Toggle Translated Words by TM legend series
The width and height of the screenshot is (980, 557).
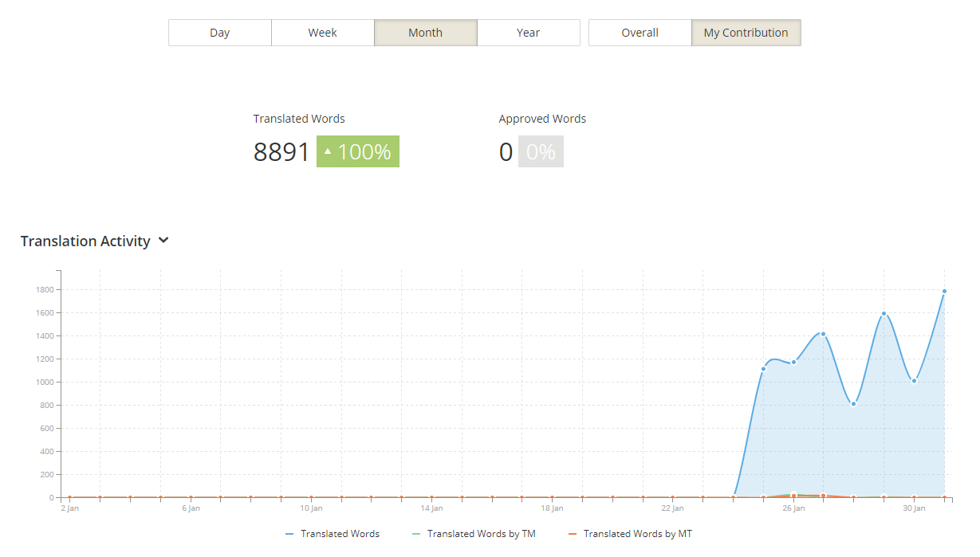pos(474,534)
